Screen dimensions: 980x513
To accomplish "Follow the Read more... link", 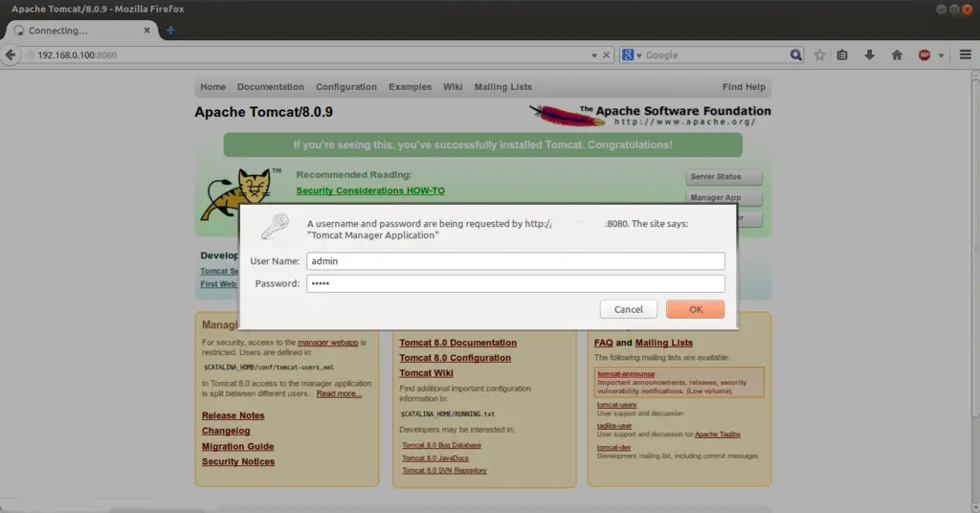I will tap(339, 393).
